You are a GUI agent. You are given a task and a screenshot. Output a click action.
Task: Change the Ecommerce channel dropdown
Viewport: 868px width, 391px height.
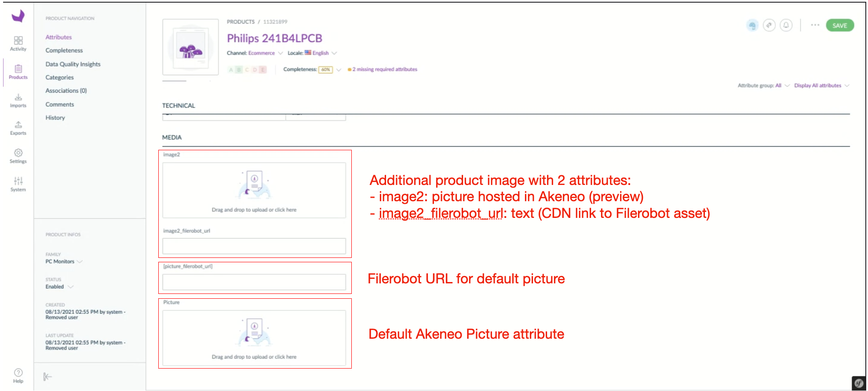[265, 53]
